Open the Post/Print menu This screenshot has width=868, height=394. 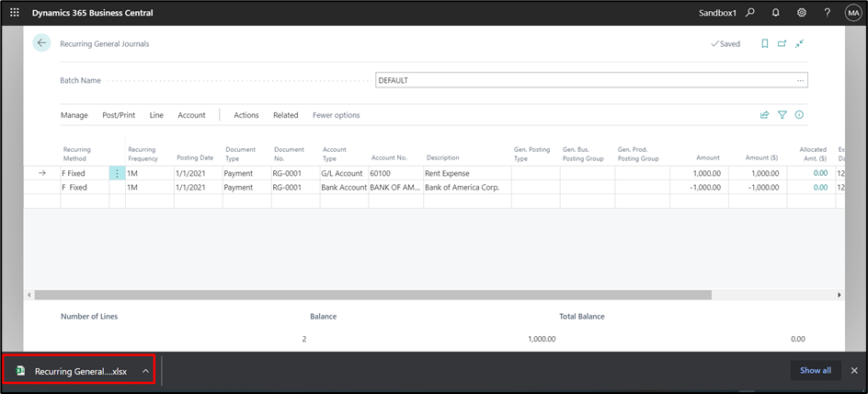[119, 115]
